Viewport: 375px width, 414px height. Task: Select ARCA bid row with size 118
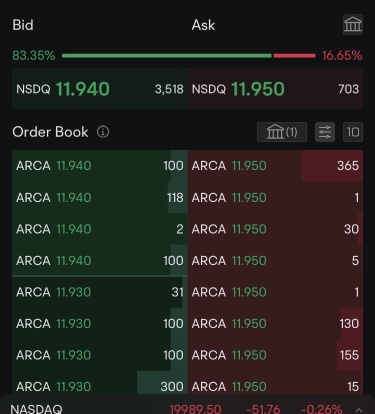pyautogui.click(x=100, y=197)
